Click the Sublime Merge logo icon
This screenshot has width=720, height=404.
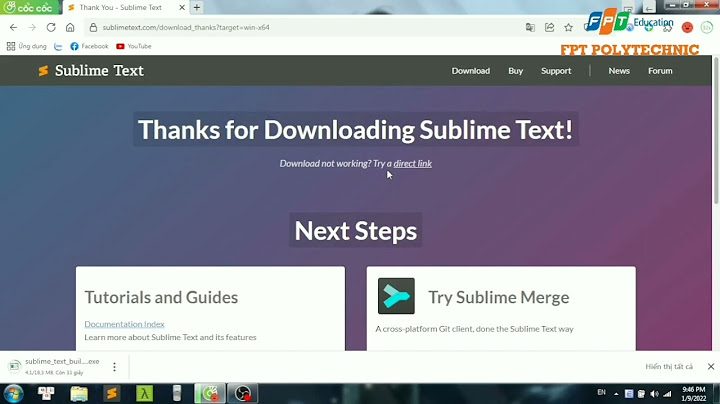[x=396, y=296]
